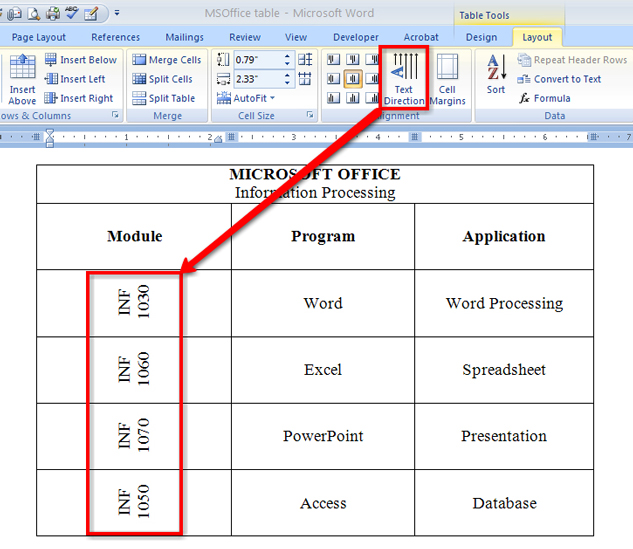Click Insert Below in Rows & Columns

click(x=81, y=60)
